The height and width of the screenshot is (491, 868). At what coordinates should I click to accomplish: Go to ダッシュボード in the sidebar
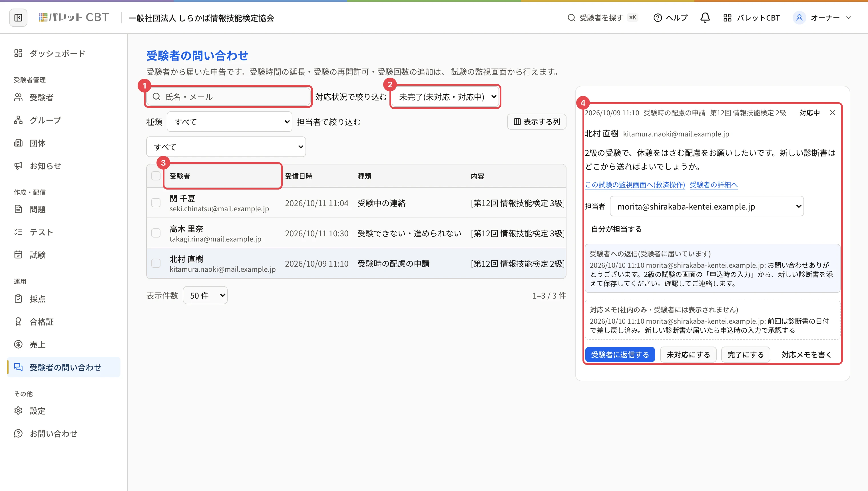point(64,53)
